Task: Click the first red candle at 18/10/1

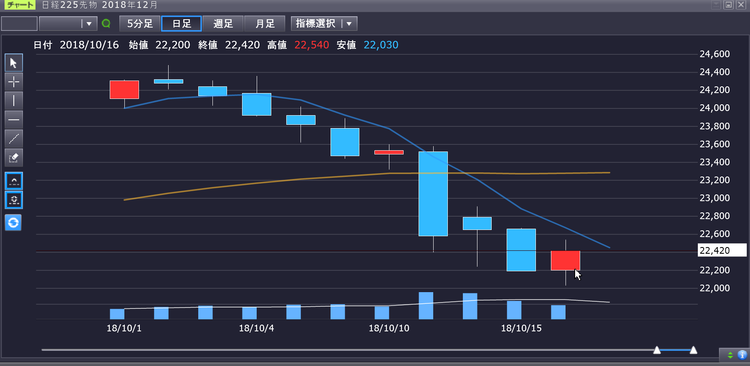Action: pos(124,89)
